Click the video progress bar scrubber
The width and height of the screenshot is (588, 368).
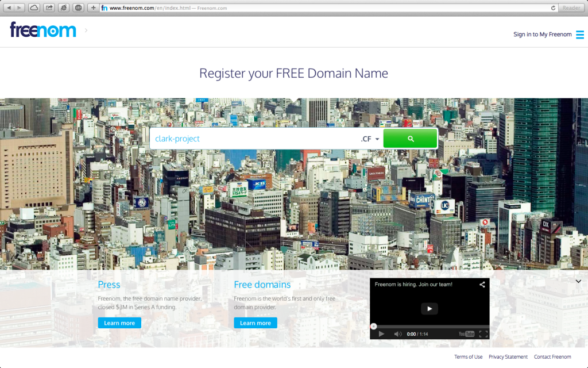point(373,327)
